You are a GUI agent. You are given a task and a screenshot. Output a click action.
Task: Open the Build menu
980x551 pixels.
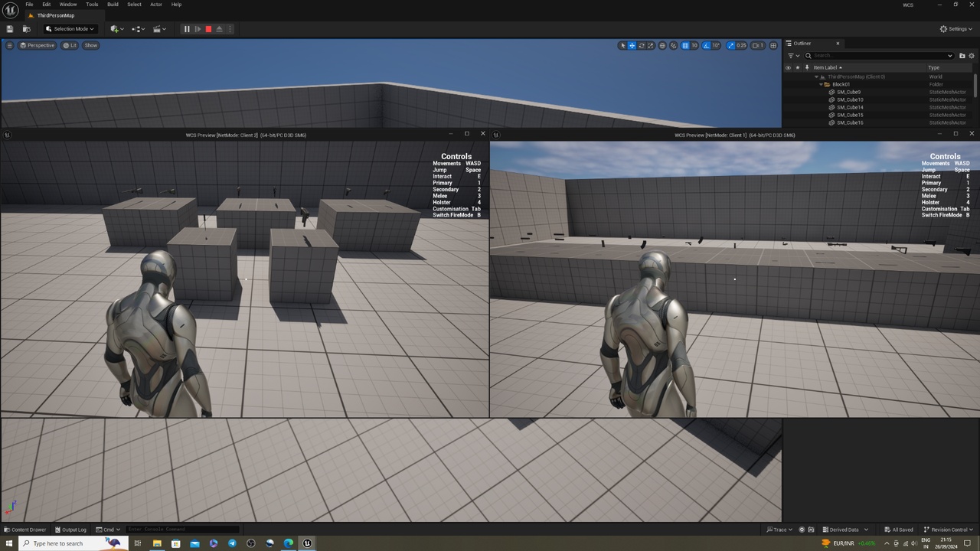coord(113,5)
